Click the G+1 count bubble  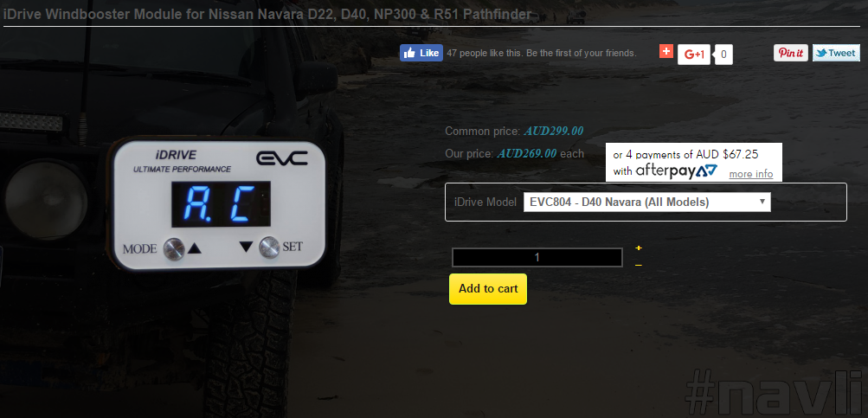click(x=723, y=55)
